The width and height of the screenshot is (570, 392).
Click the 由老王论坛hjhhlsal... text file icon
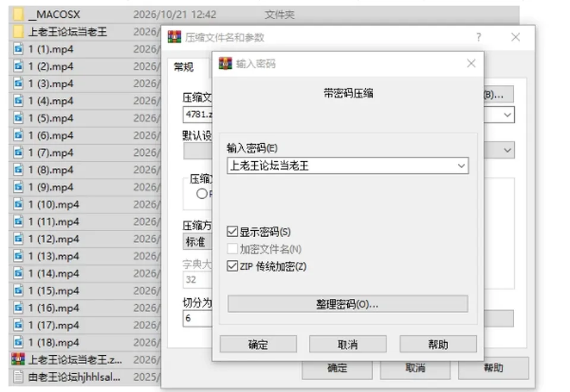click(18, 377)
